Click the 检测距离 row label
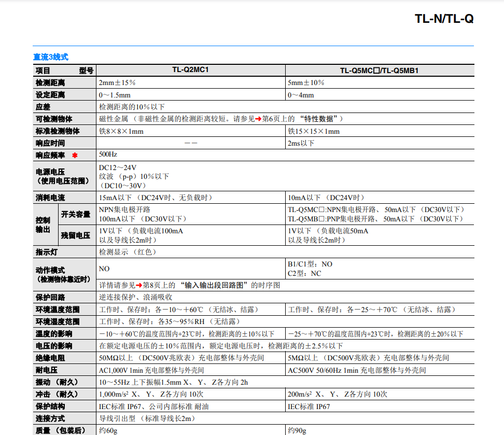The width and height of the screenshot is (504, 435). tap(50, 83)
